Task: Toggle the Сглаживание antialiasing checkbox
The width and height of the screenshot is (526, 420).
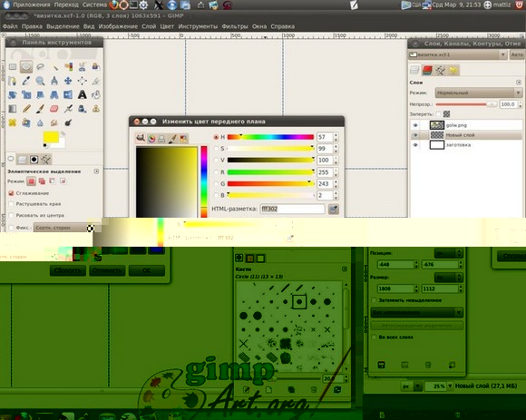Action: pos(11,193)
